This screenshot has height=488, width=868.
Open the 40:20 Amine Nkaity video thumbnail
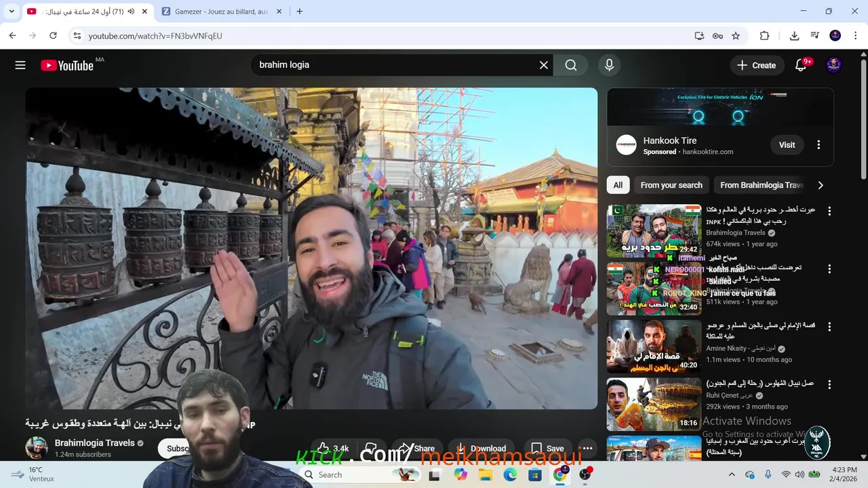point(654,346)
